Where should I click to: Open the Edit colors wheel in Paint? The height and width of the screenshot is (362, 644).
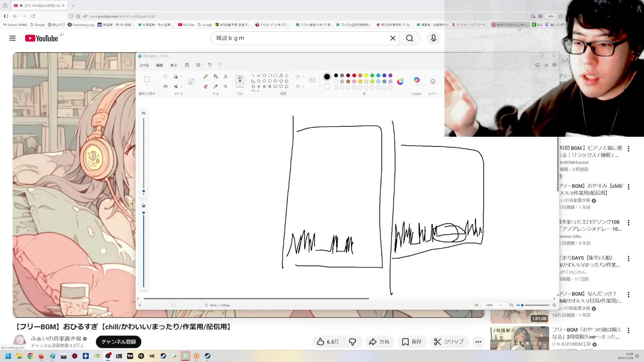400,81
